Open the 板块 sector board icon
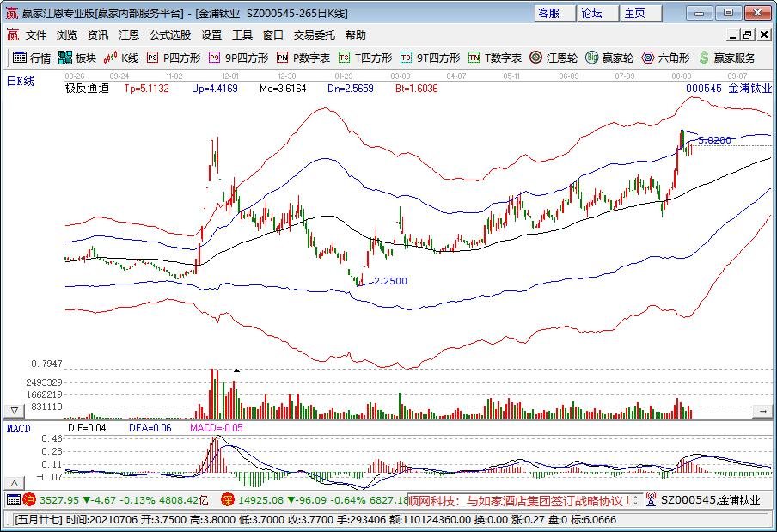The image size is (777, 532). pyautogui.click(x=77, y=58)
